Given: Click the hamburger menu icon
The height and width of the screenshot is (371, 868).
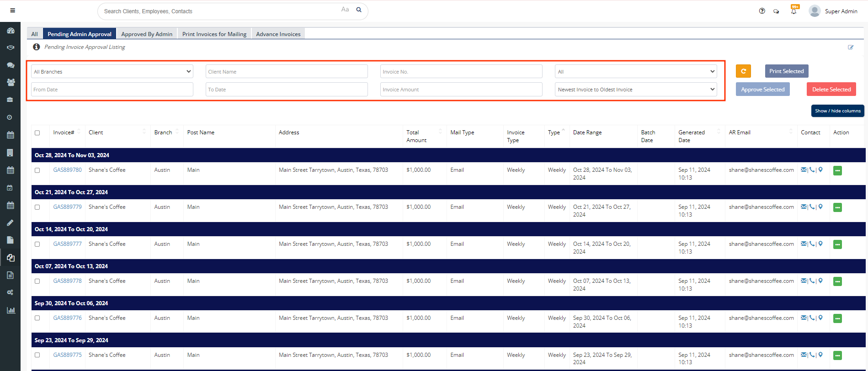Looking at the screenshot, I should coord(12,11).
